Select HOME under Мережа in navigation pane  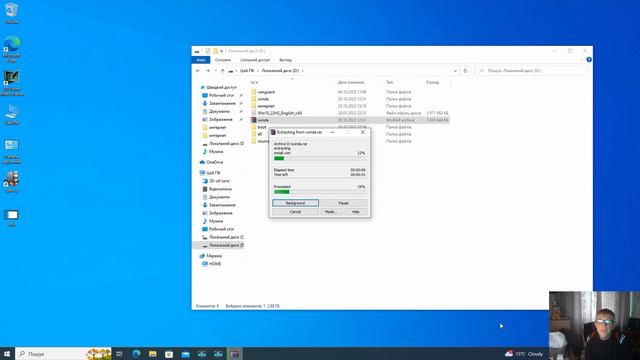pyautogui.click(x=215, y=264)
